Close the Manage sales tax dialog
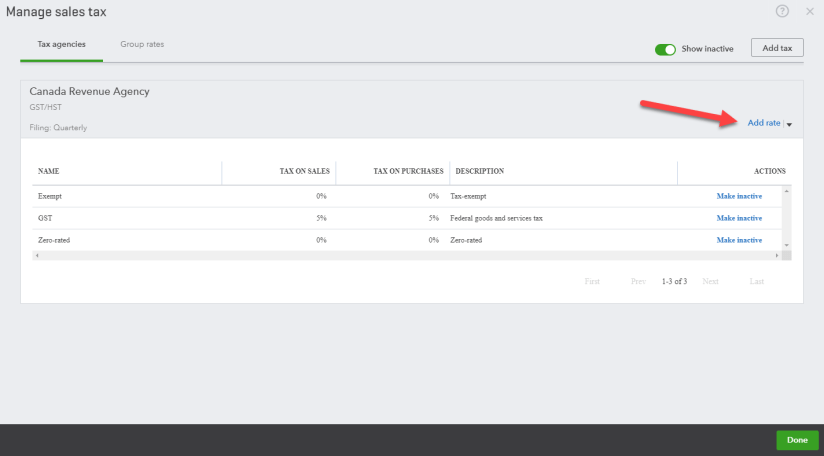Screen dimensions: 824x456 click(x=809, y=12)
